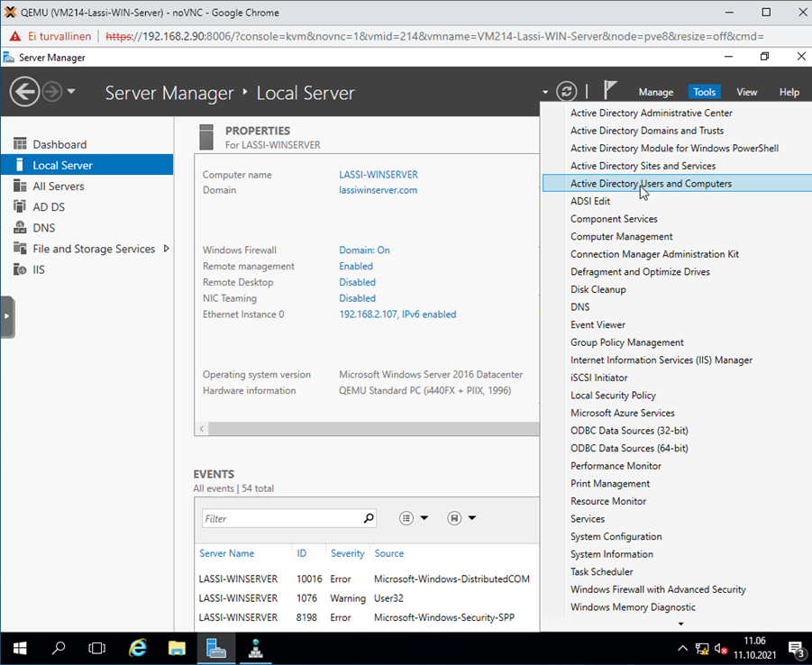This screenshot has width=812, height=665.
Task: Launch Active Directory Module for Windows PowerShell
Action: click(x=674, y=148)
